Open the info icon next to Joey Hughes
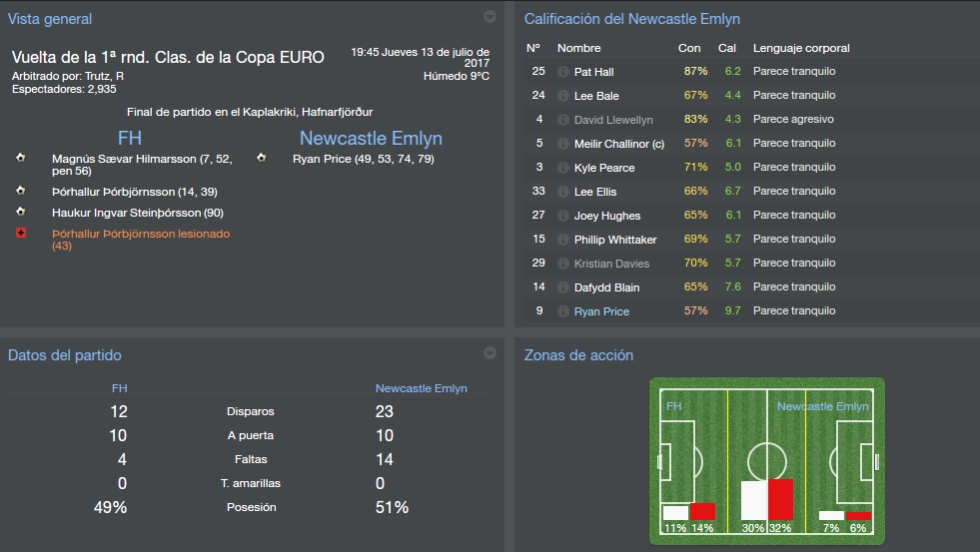 coord(563,216)
